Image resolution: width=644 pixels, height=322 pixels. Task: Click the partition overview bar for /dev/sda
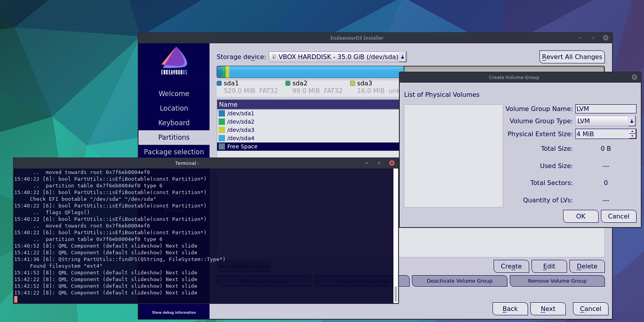tap(308, 72)
